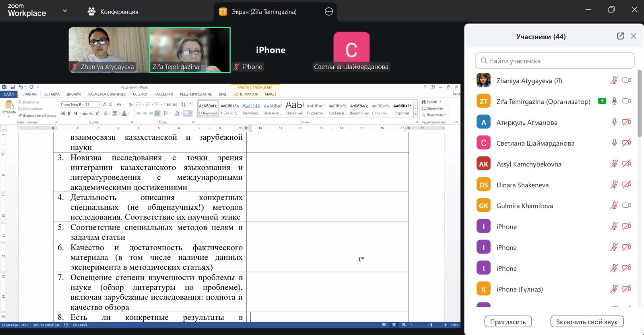This screenshot has height=335, width=644.
Task: Open the font size 12 dropdown
Action: 99,105
